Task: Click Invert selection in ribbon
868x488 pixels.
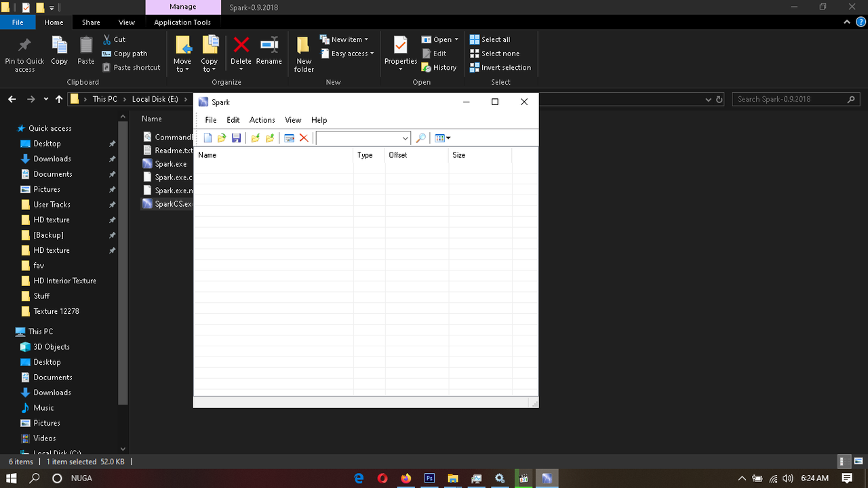Action: tap(500, 68)
